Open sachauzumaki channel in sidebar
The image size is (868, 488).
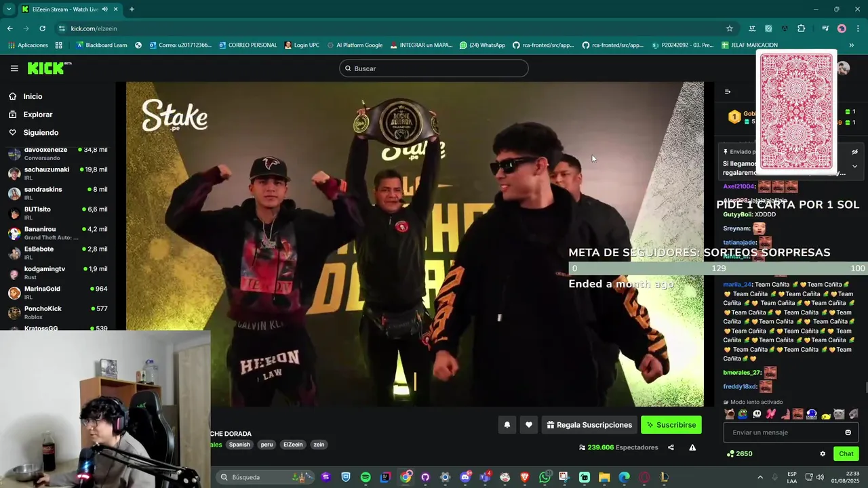pyautogui.click(x=58, y=173)
